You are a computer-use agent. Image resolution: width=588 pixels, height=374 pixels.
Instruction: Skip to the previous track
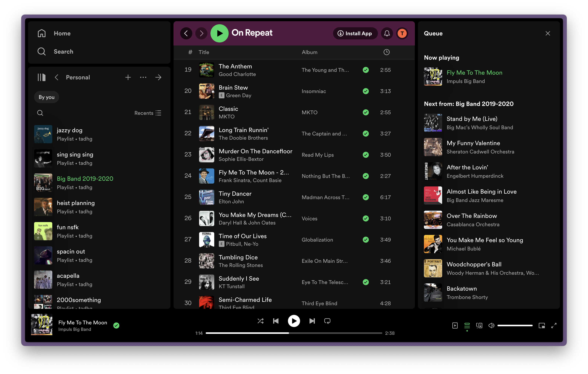click(x=276, y=321)
